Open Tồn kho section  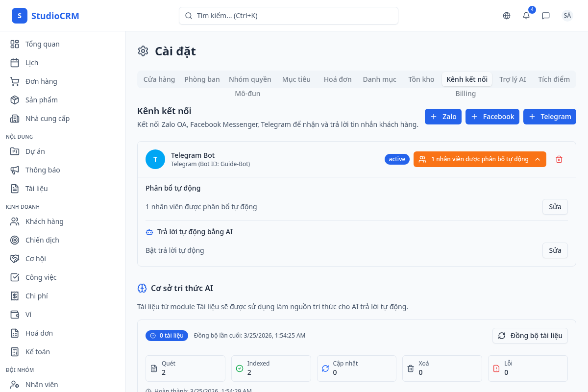421,79
